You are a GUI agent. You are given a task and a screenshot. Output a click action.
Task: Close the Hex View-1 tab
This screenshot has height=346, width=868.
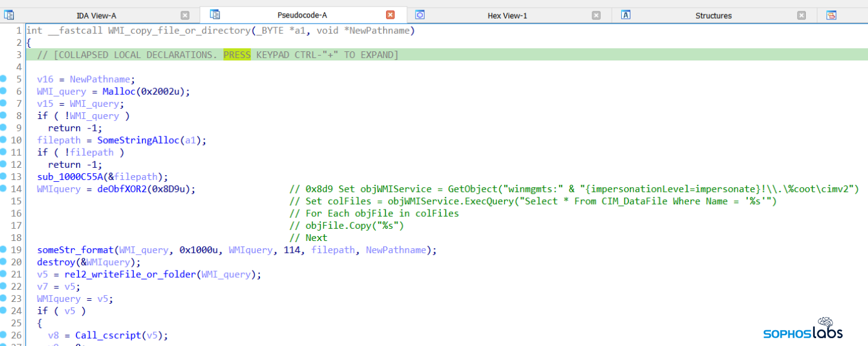pyautogui.click(x=596, y=16)
